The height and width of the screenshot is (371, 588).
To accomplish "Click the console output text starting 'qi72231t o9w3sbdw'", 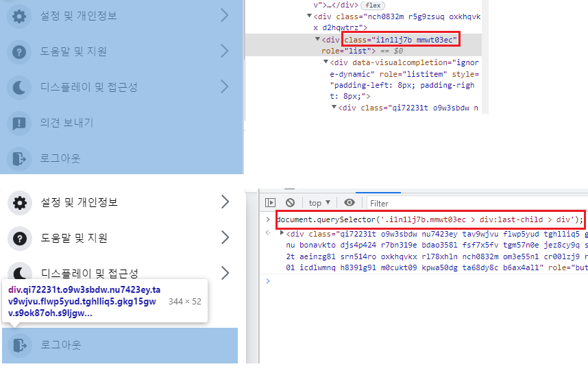I will (x=435, y=250).
